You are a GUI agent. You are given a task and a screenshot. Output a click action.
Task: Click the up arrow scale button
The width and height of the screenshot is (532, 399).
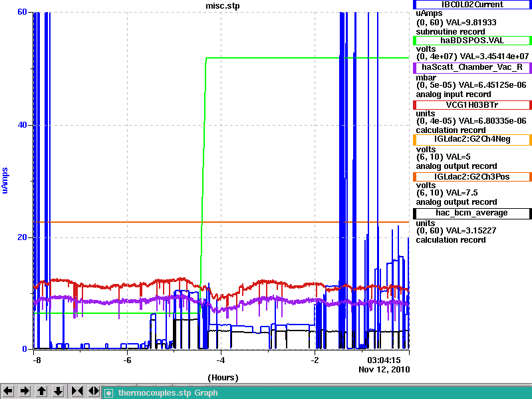click(x=41, y=391)
